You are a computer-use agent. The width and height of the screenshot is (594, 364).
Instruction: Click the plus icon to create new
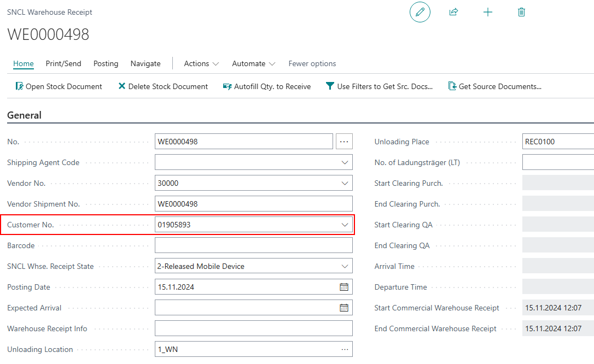[x=488, y=12]
